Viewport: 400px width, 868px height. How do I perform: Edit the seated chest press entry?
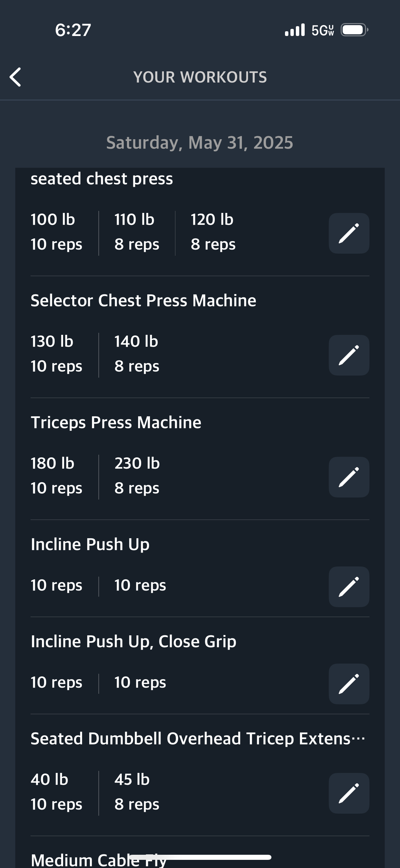(x=349, y=233)
